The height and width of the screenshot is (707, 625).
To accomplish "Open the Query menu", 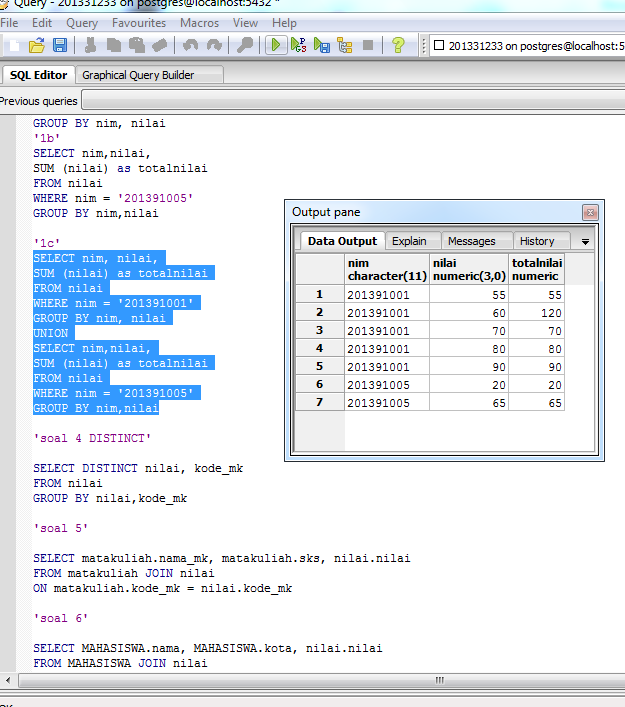I will click(x=82, y=23).
